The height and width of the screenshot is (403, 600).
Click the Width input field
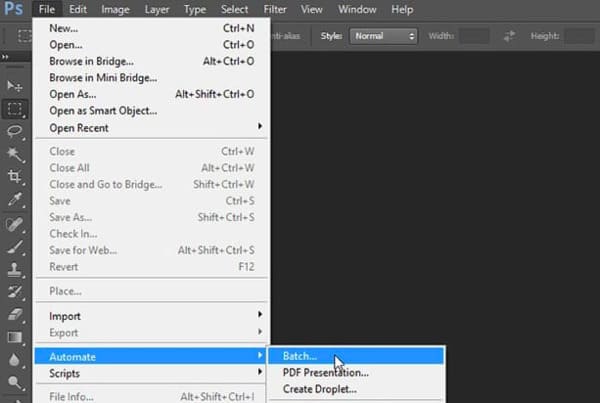(474, 36)
